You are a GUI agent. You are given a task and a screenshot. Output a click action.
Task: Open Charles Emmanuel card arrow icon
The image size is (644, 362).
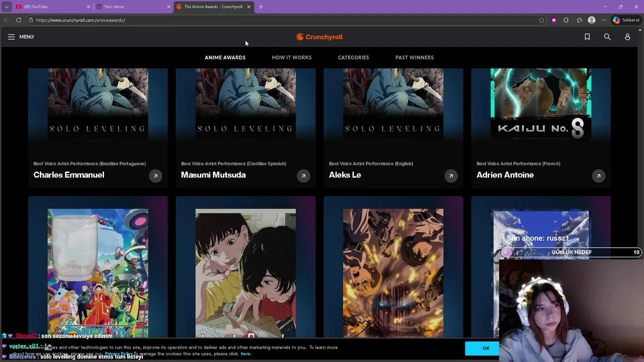click(155, 176)
